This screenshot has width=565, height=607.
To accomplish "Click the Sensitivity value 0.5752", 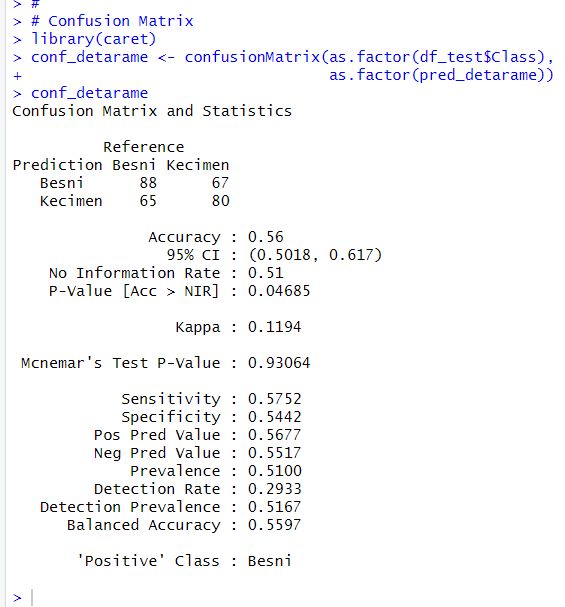I will [x=274, y=399].
